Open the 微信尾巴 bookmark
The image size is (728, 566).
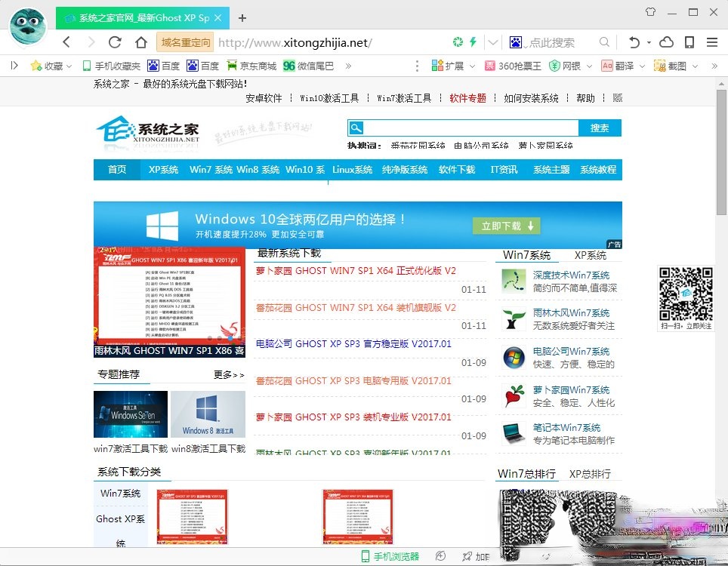click(309, 66)
